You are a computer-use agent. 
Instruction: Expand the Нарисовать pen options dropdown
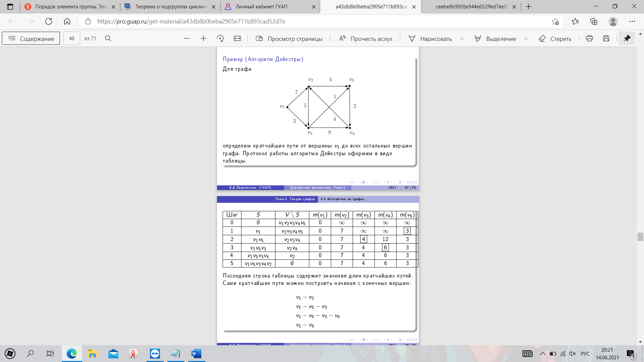(462, 39)
